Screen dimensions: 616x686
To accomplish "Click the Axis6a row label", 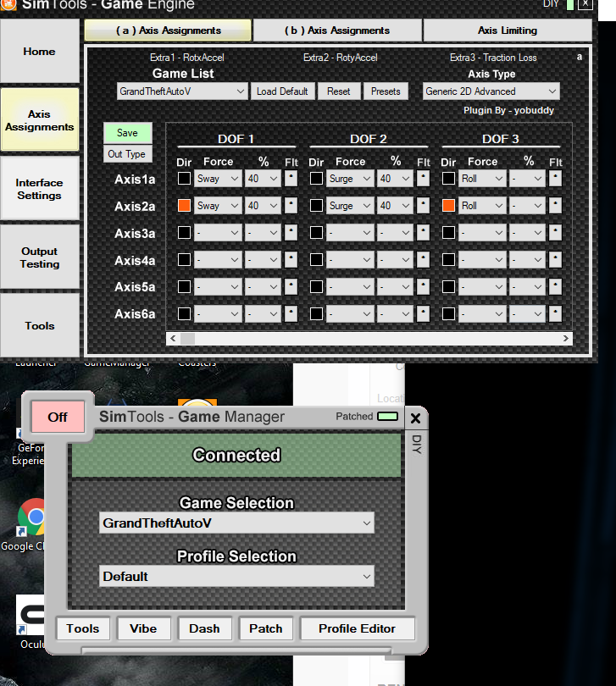I will [x=135, y=314].
